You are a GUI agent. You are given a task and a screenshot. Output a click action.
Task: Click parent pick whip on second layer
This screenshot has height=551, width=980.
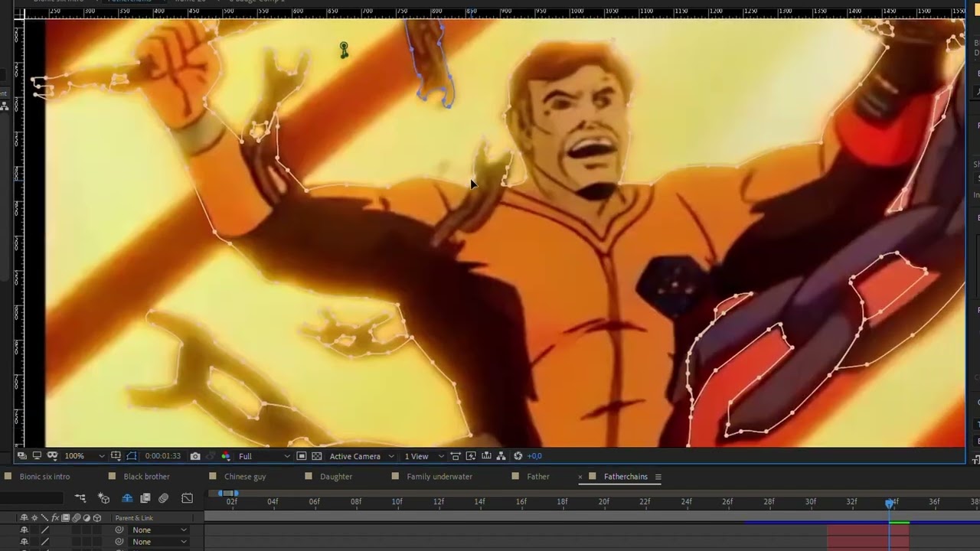pos(119,542)
